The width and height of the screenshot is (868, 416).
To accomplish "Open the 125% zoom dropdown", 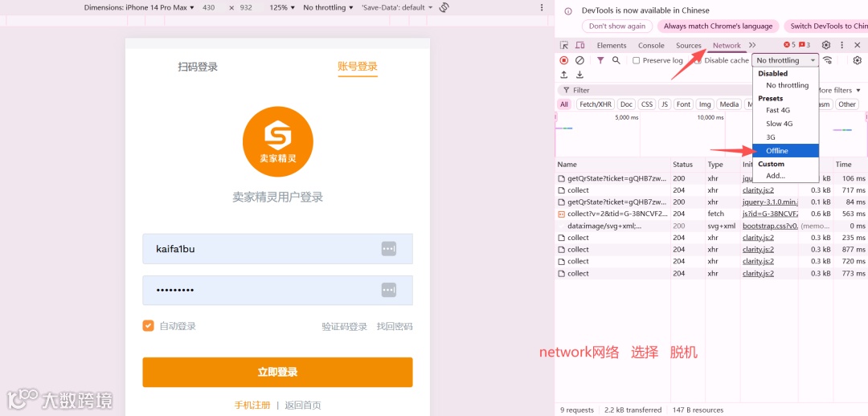I will [282, 8].
